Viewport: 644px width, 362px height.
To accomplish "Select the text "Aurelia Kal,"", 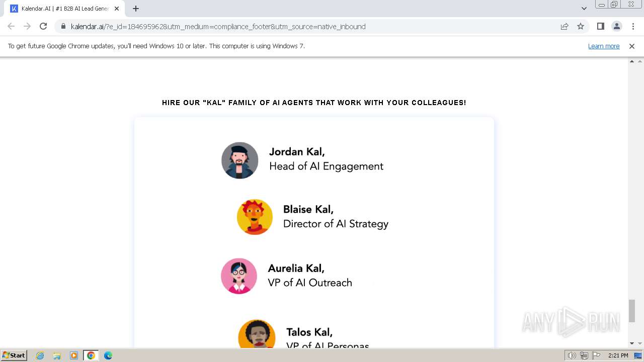I will point(296,268).
